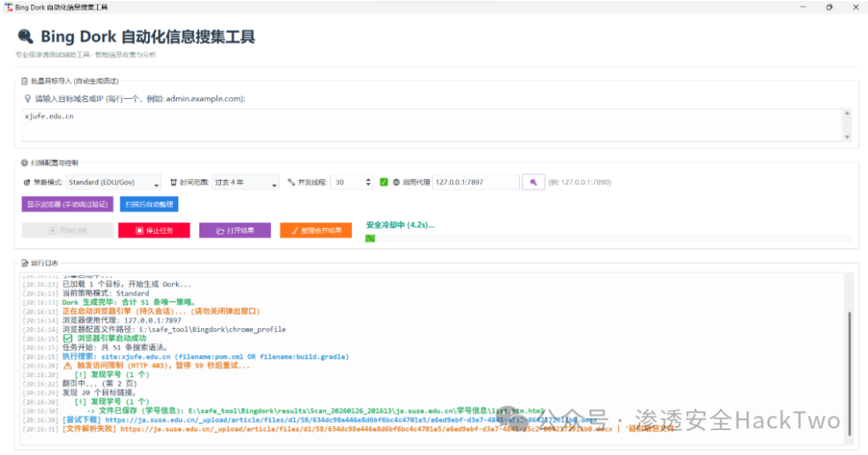Click the app icon in the title bar

coord(8,7)
